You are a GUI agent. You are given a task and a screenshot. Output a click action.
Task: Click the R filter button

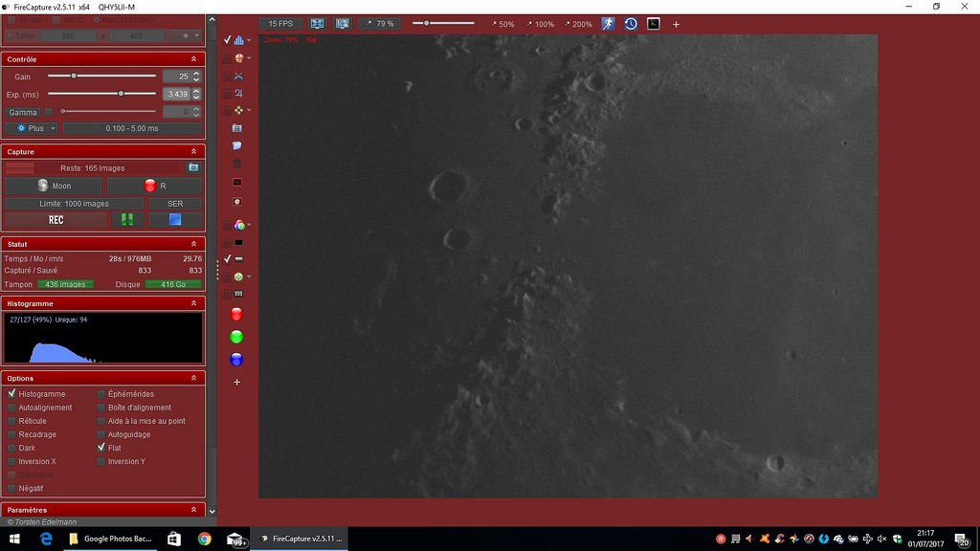tap(154, 186)
